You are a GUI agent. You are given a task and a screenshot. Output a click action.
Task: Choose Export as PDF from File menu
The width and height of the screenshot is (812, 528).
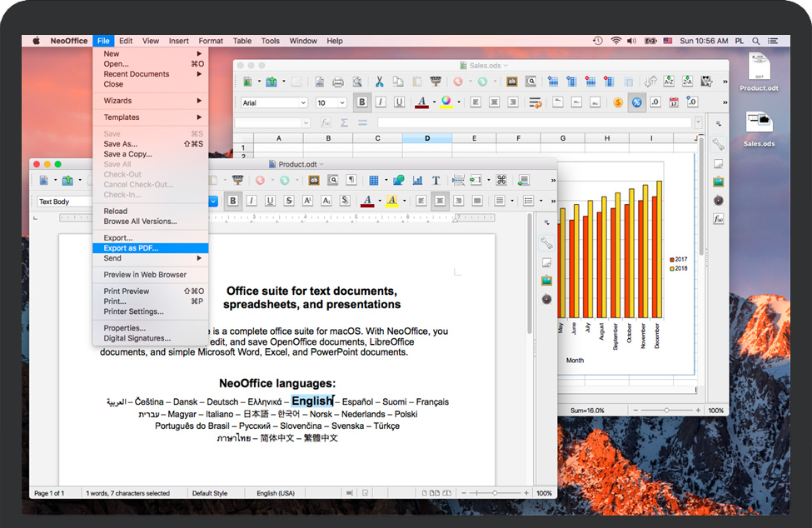pyautogui.click(x=131, y=248)
